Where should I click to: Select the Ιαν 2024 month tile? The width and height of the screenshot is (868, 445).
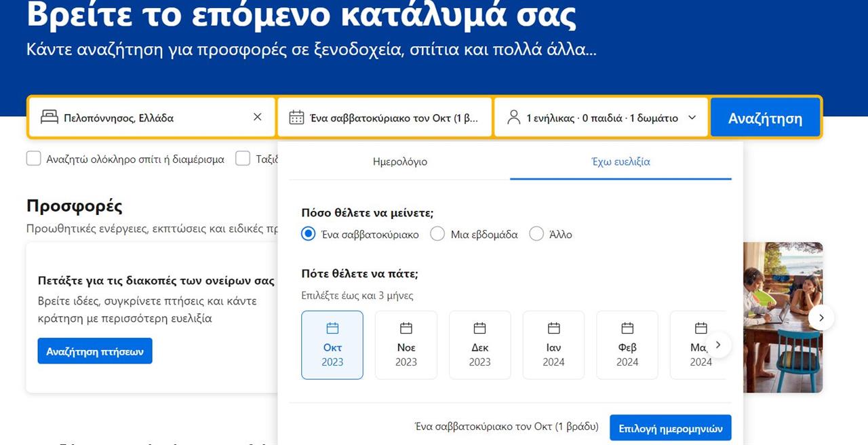(x=553, y=345)
